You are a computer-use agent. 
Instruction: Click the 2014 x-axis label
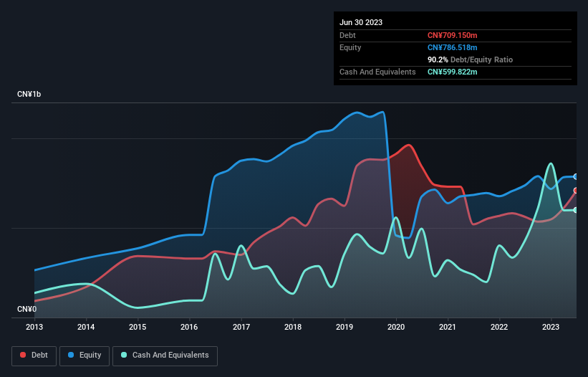(x=86, y=327)
